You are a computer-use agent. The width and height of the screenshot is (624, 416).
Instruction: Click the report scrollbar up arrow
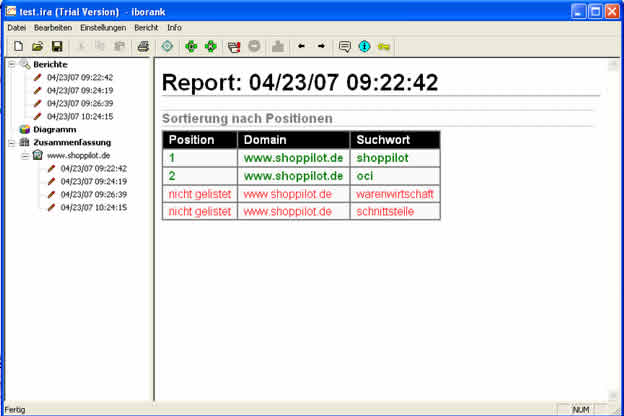tap(613, 64)
